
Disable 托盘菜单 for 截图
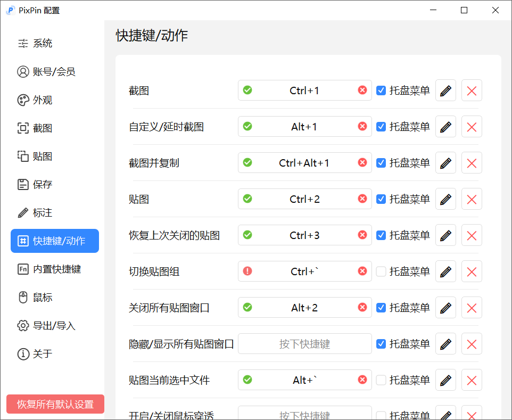pos(381,90)
